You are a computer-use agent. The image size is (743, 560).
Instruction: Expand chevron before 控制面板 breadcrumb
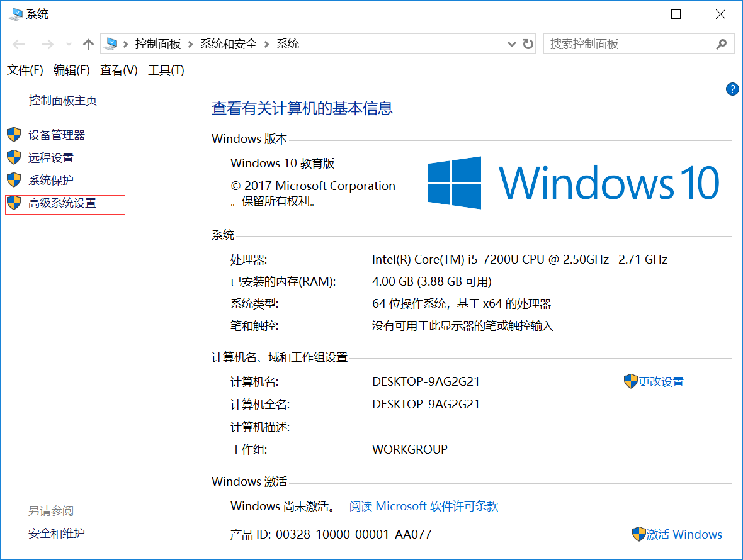(x=125, y=45)
